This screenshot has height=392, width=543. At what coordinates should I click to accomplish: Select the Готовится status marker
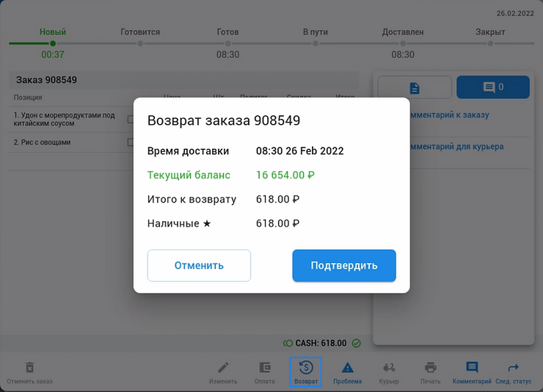pyautogui.click(x=140, y=43)
